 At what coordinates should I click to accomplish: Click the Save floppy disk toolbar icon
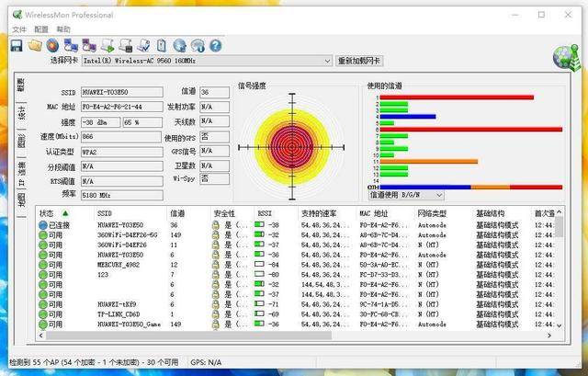pos(17,46)
